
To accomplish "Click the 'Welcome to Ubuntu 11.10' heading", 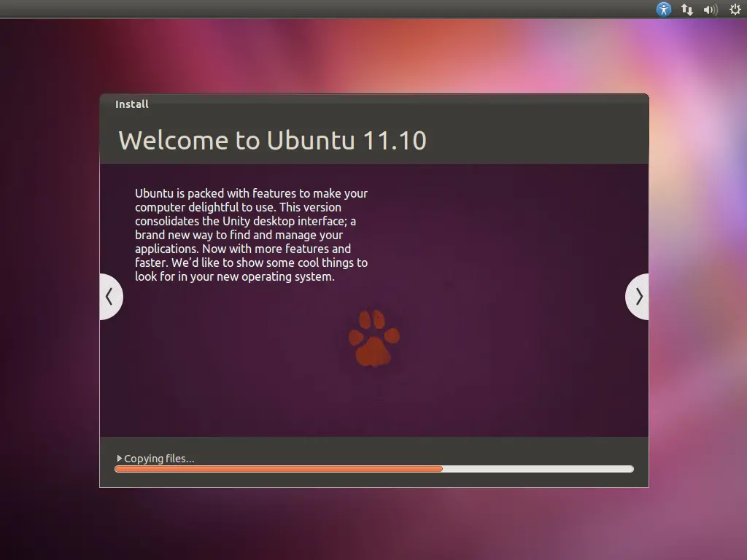I will click(x=272, y=141).
